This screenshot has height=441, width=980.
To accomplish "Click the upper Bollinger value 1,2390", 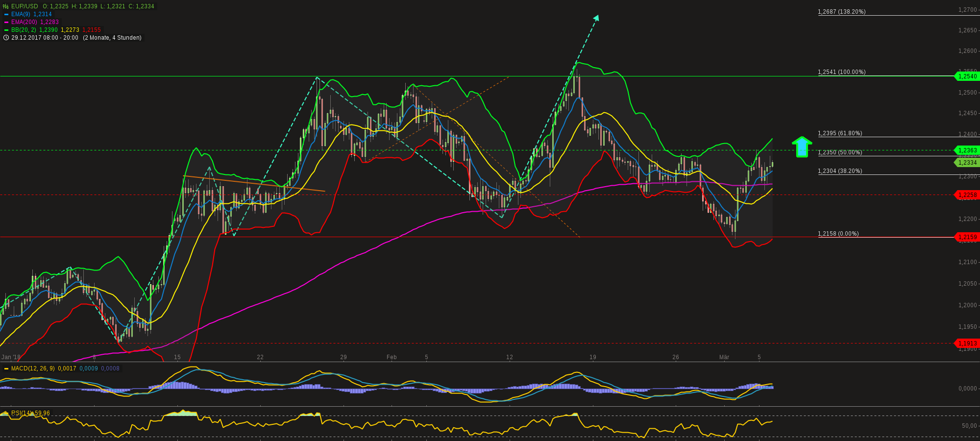I will (x=49, y=30).
